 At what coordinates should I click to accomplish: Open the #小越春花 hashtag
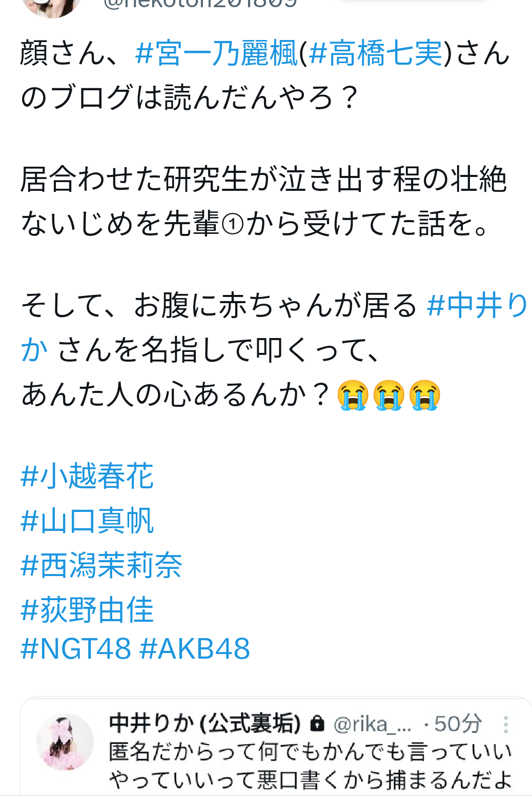tap(87, 476)
